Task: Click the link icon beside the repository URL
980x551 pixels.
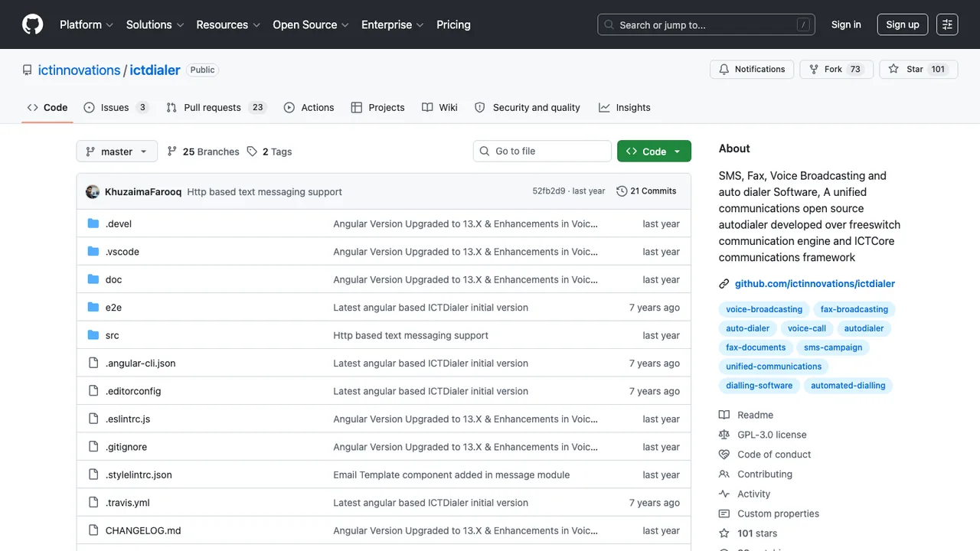Action: [724, 284]
